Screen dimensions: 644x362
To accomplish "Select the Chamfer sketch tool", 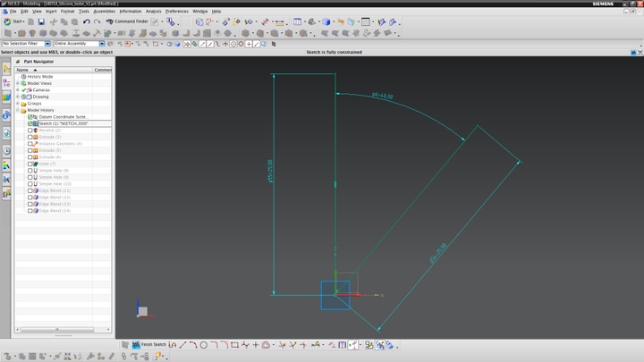I will [225, 345].
